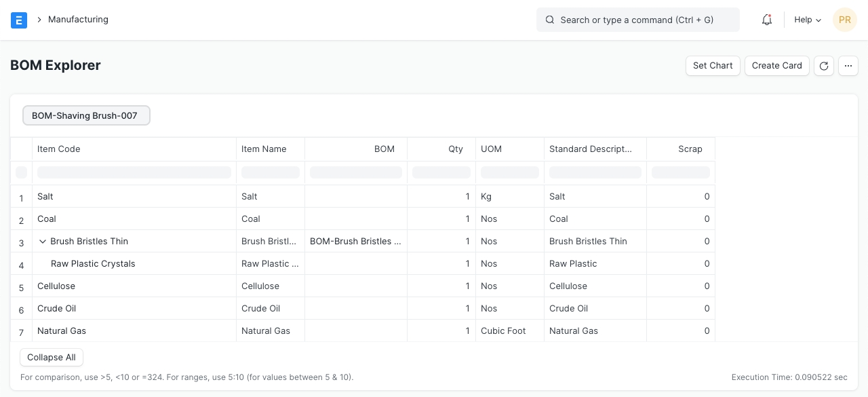Click the search magnifier icon
Screen dimensions: 868x397
(550, 20)
